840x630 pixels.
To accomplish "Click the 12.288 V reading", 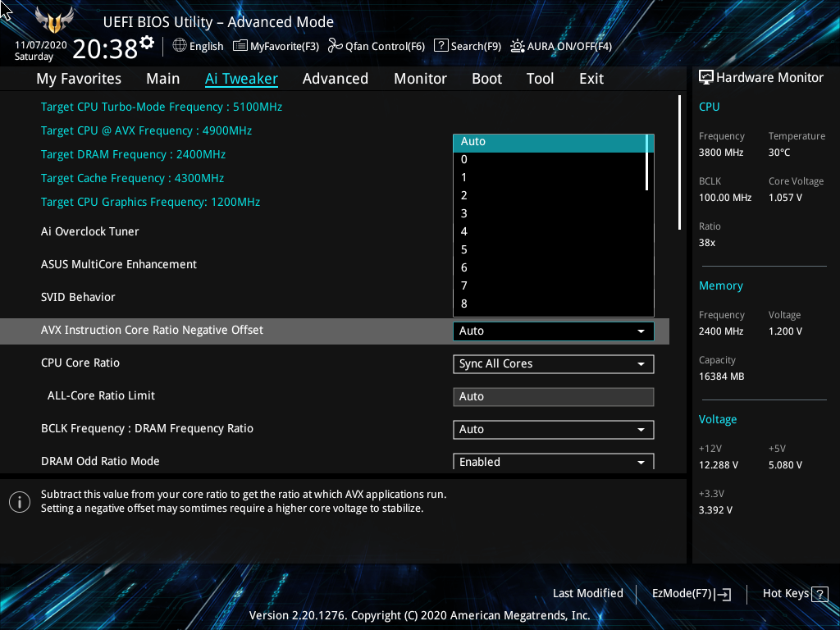I will (x=719, y=465).
